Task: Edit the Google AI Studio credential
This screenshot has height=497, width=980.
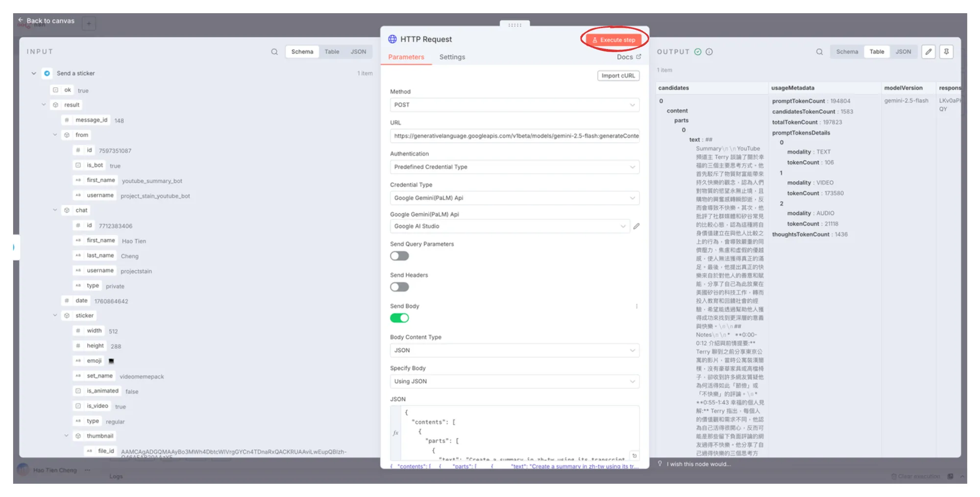Action: tap(636, 226)
